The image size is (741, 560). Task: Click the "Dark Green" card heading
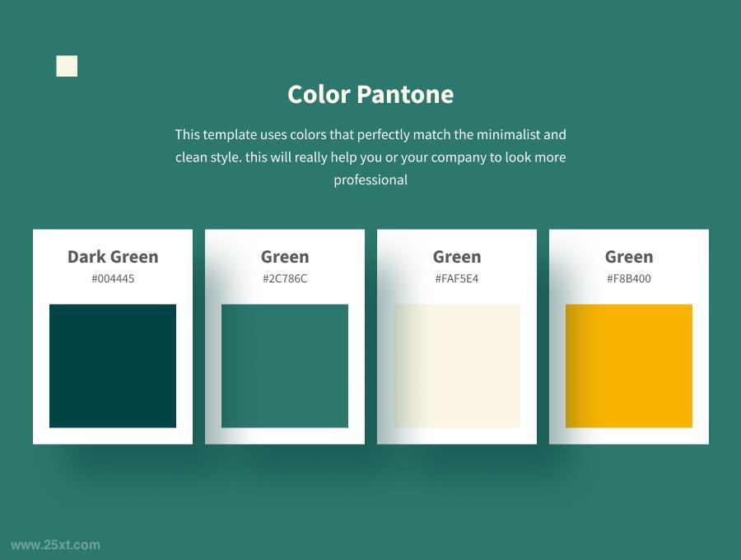113,257
